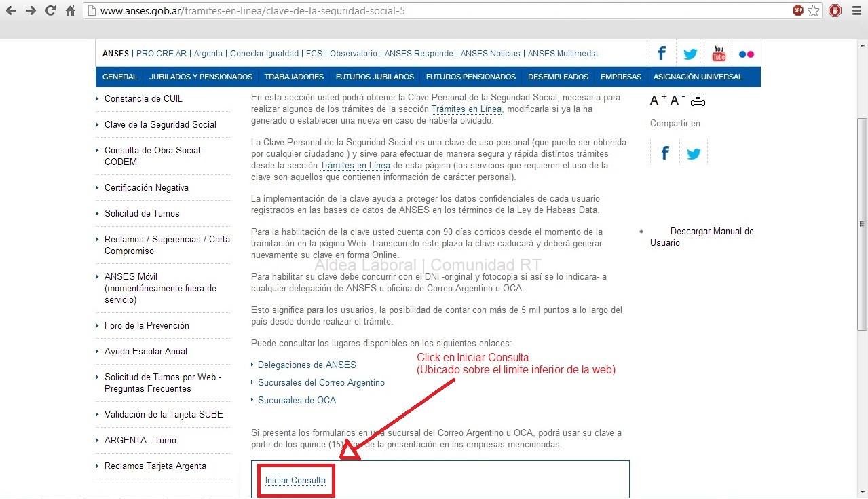Open Sucursales del Correo Argentino link

321,382
